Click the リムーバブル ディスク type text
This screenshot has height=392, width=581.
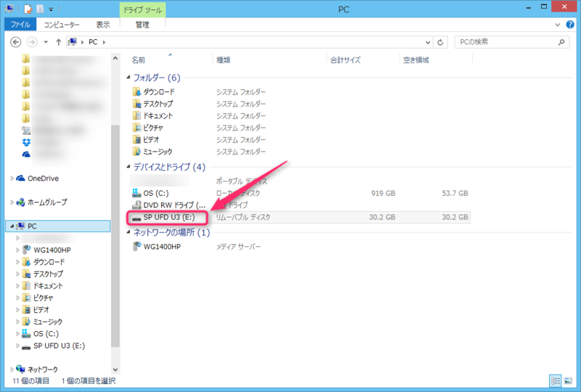[243, 217]
